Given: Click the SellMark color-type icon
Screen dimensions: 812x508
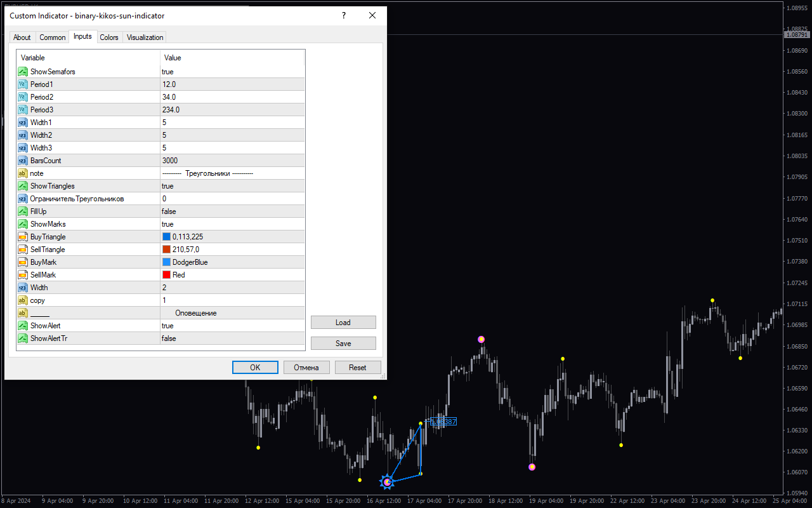Looking at the screenshot, I should pos(22,275).
